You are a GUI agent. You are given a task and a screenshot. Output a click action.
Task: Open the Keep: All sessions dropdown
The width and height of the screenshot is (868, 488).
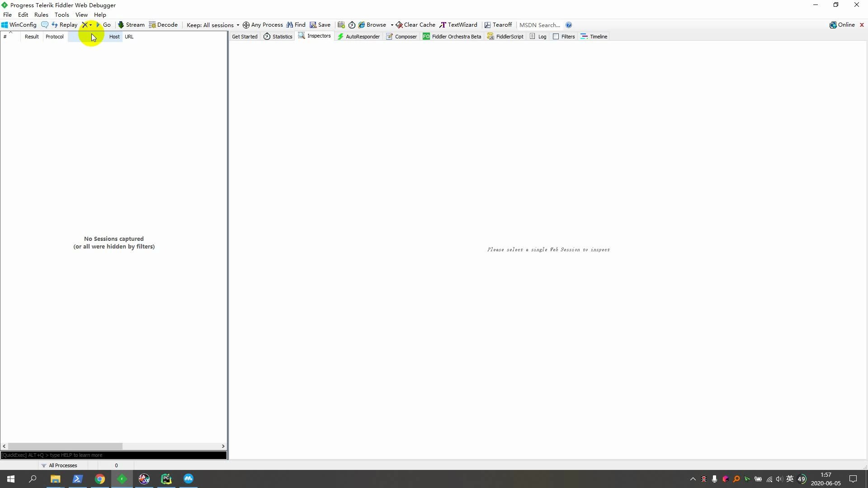212,25
